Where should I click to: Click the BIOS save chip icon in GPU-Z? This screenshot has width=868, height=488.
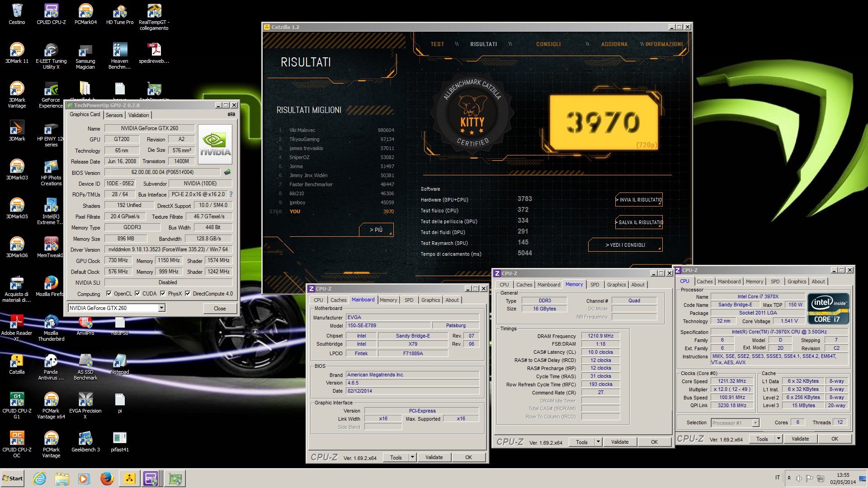click(227, 172)
